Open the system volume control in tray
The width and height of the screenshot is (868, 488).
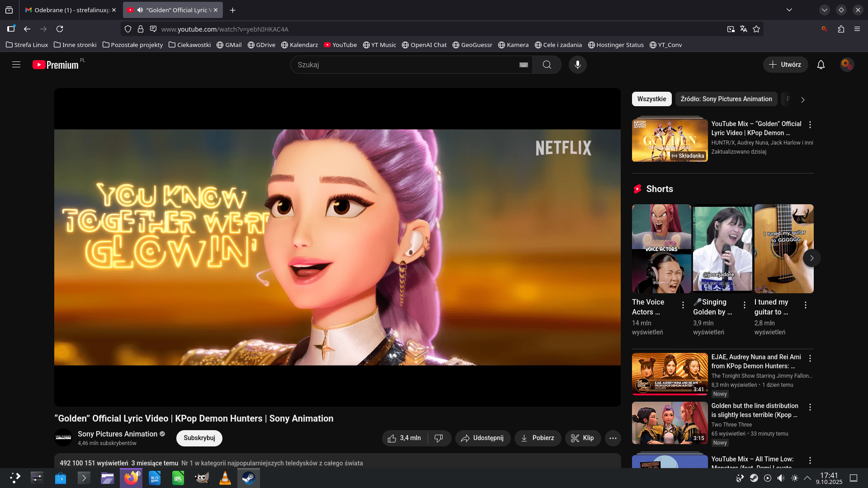pyautogui.click(x=781, y=478)
